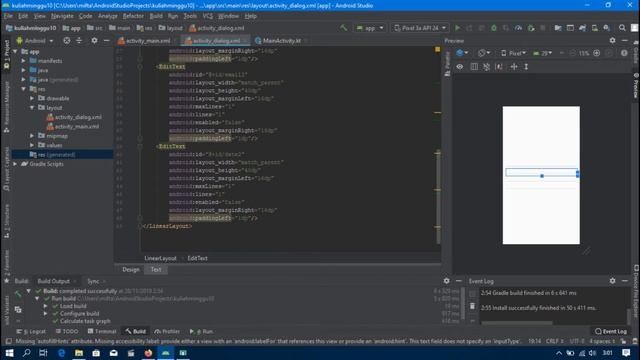Open the Profiler from the main toolbar

click(518, 28)
